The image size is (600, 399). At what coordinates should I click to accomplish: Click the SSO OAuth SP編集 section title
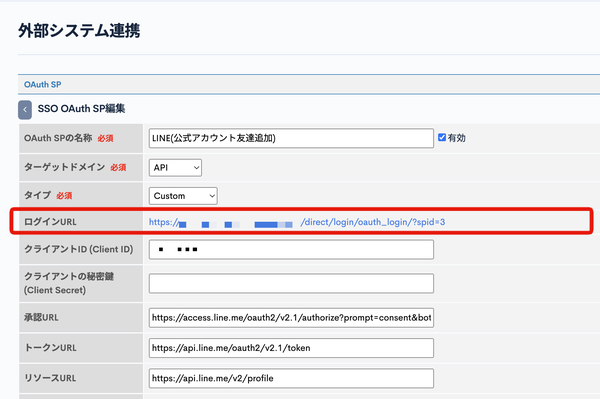[81, 109]
